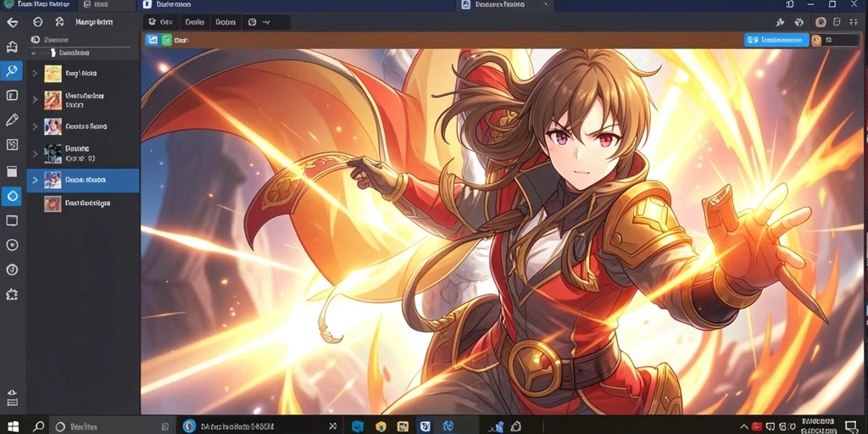The height and width of the screenshot is (434, 868).
Task: Click the taskbar search magnifier icon
Action: 38,426
